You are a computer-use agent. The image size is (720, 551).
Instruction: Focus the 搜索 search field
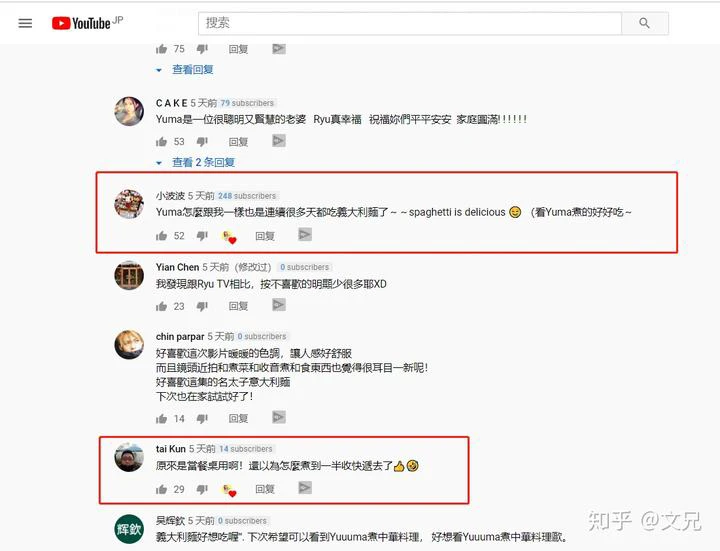pyautogui.click(x=410, y=23)
